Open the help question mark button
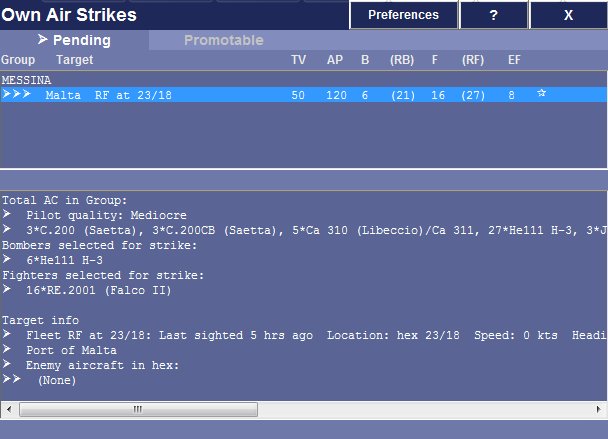 [x=493, y=15]
